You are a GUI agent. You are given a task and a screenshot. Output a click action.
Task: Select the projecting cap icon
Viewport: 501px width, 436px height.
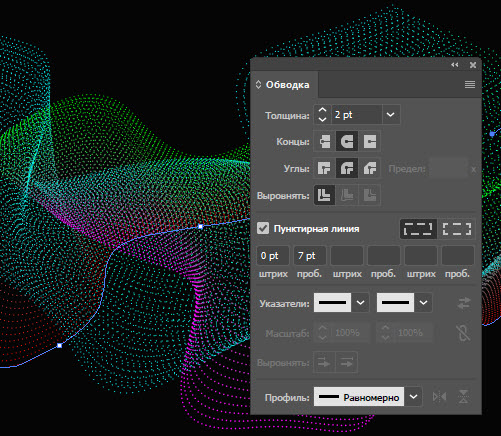pos(370,141)
